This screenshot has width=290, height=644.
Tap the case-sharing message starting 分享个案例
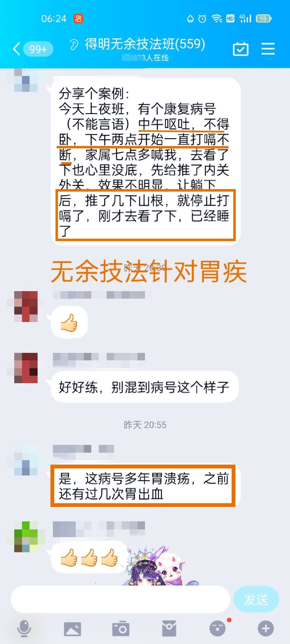(x=146, y=162)
